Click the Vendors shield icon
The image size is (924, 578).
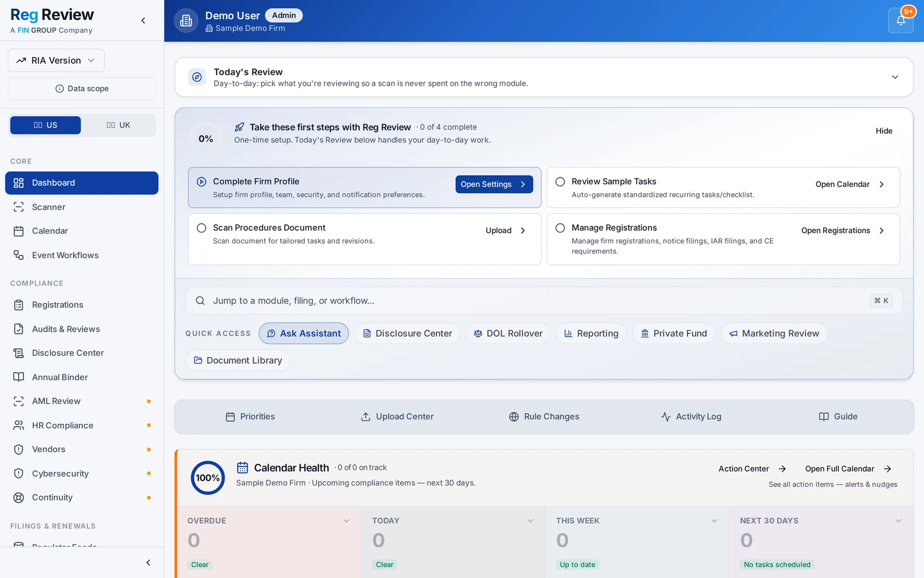tap(18, 450)
